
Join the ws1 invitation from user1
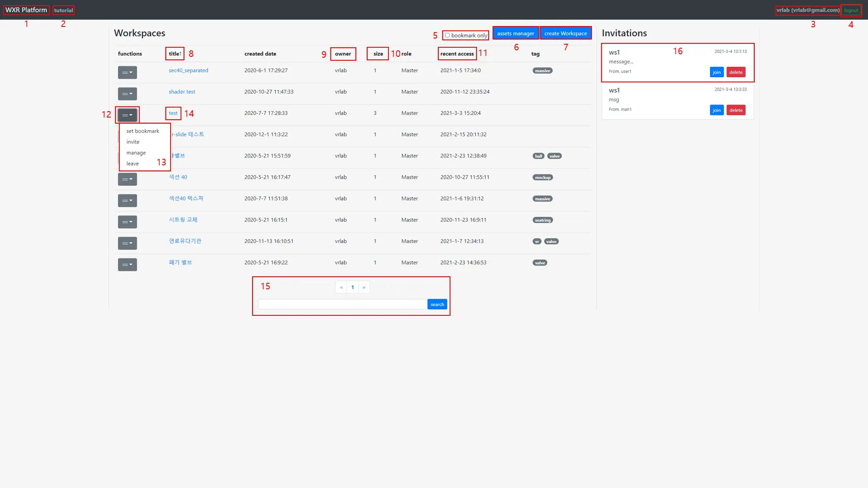[x=717, y=72]
